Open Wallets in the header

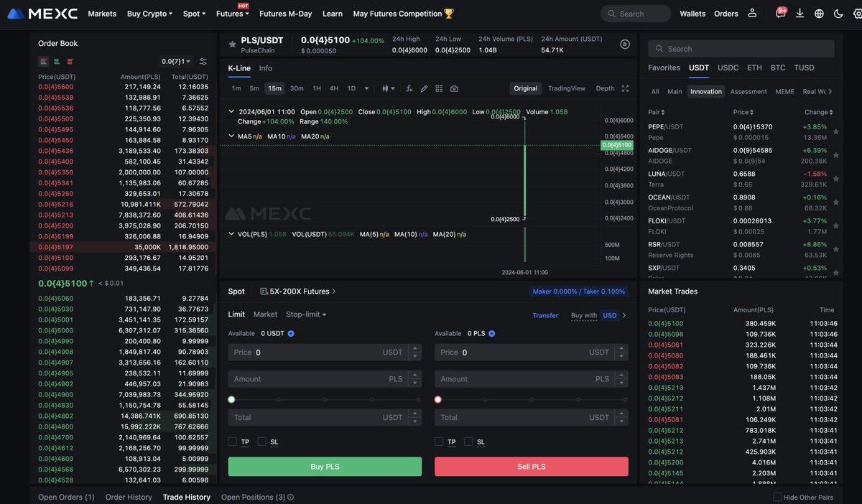point(692,14)
